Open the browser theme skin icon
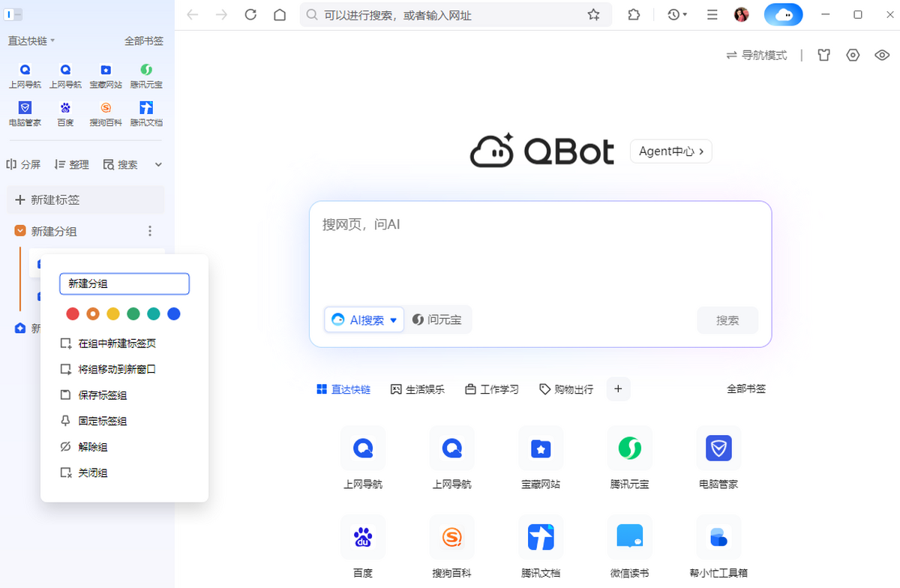The image size is (900, 588). [x=823, y=55]
